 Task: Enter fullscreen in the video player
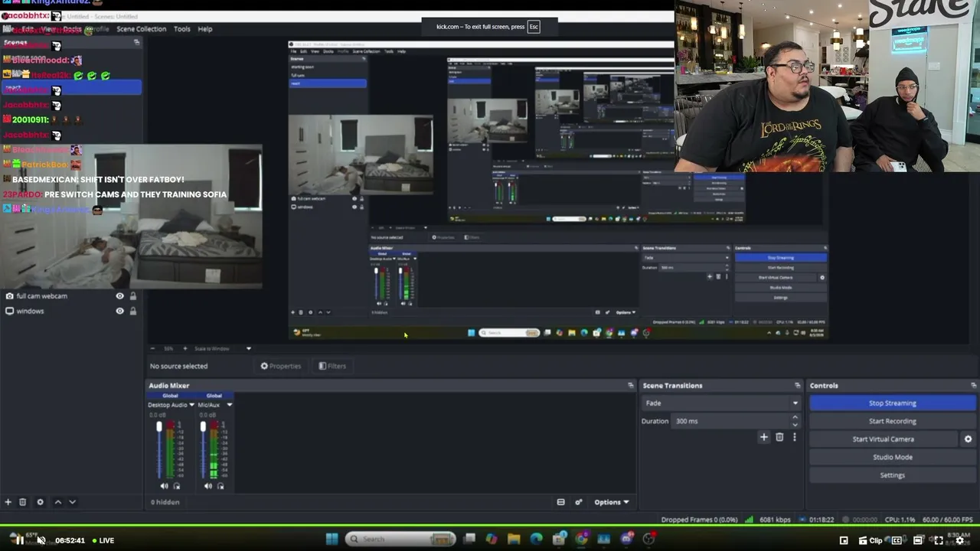[939, 540]
